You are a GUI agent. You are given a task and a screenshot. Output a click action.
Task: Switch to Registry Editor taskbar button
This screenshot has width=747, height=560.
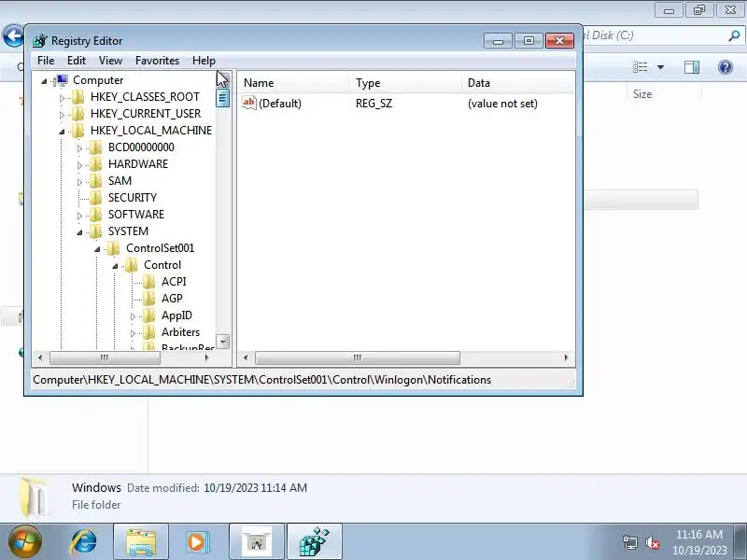(x=315, y=542)
